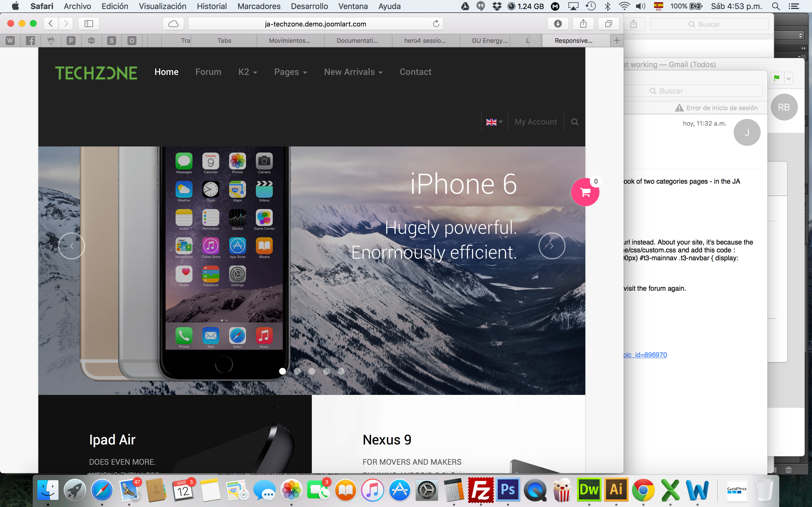Viewport: 812px width, 507px height.
Task: Click the Contact navigation link
Action: (x=415, y=72)
